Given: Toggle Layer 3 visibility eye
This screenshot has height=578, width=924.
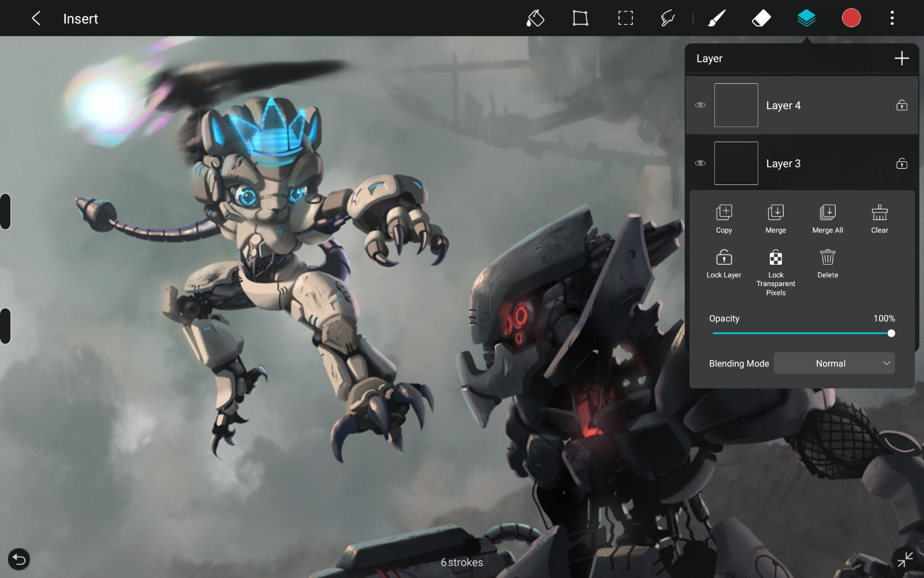Looking at the screenshot, I should [700, 163].
